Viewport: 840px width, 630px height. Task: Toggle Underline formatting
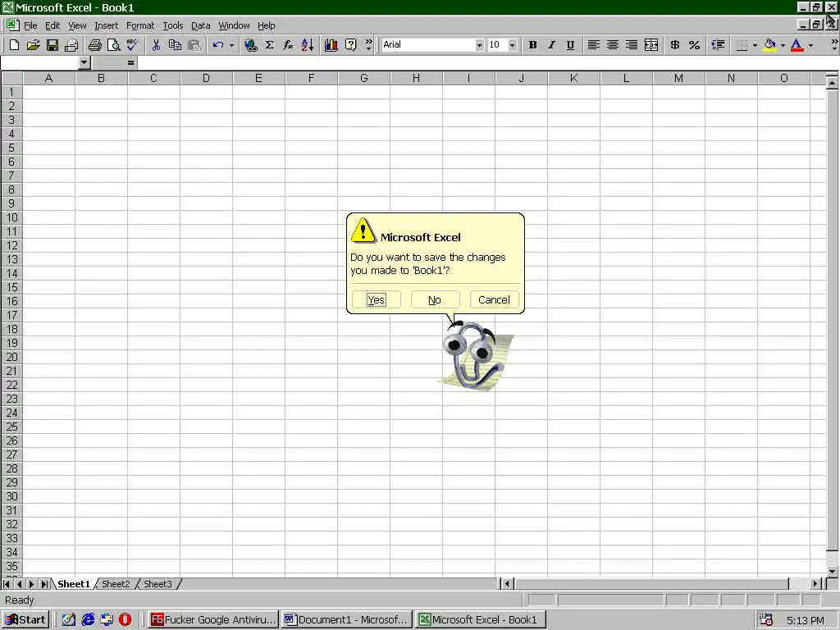(570, 45)
